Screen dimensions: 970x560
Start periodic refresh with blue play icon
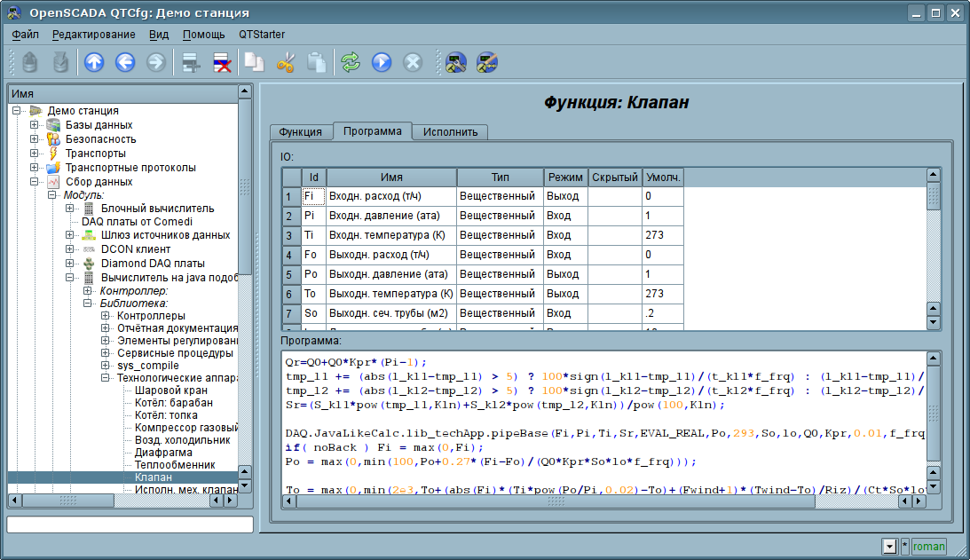point(382,62)
